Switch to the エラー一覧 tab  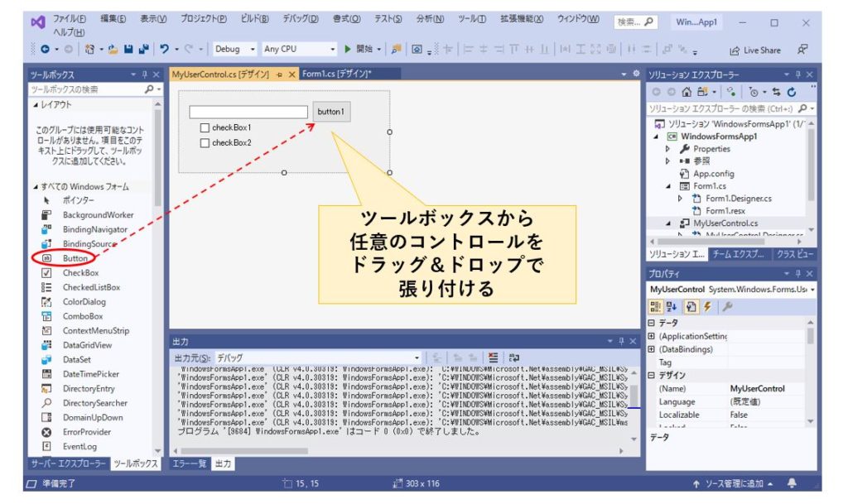pos(189,463)
